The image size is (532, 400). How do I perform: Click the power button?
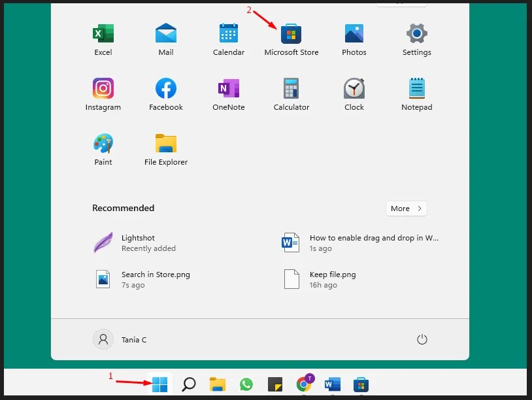tap(422, 339)
